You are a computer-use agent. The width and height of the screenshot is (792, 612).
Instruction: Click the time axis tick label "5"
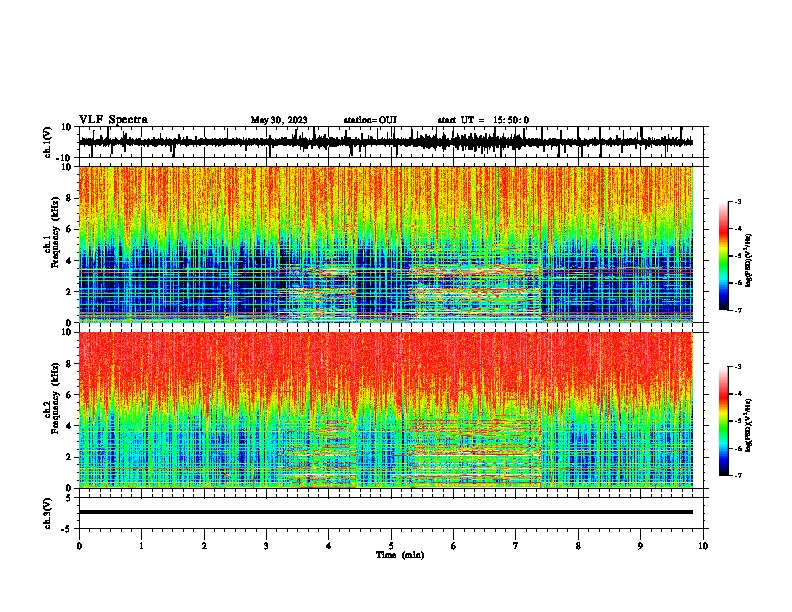[391, 546]
